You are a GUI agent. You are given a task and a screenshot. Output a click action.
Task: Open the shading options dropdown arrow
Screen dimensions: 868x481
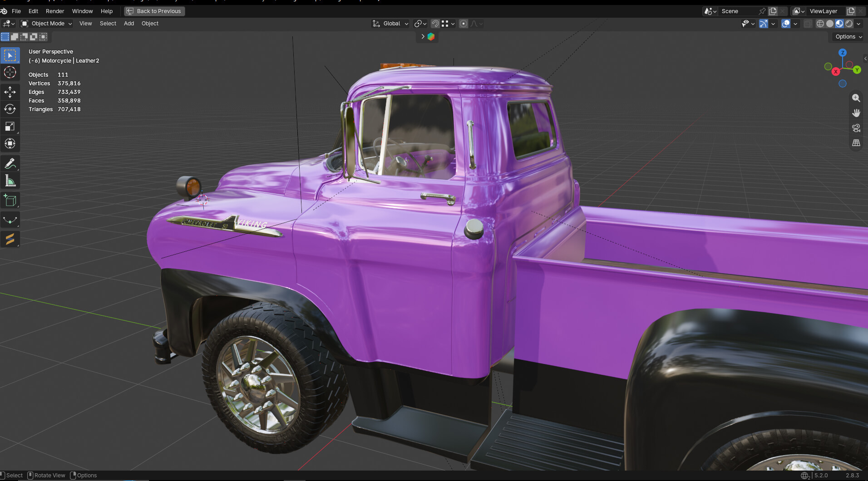pos(858,24)
